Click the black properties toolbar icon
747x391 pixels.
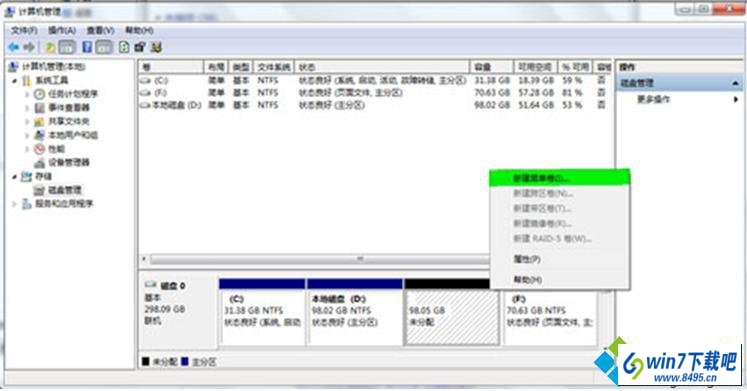[140, 47]
